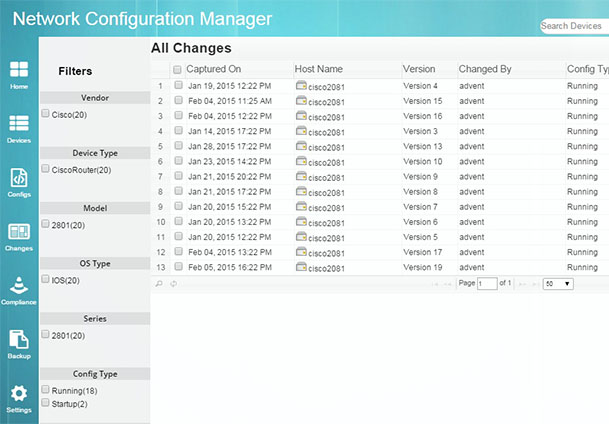609x424 pixels.
Task: Sort by the Host Name column header
Action: coord(319,69)
